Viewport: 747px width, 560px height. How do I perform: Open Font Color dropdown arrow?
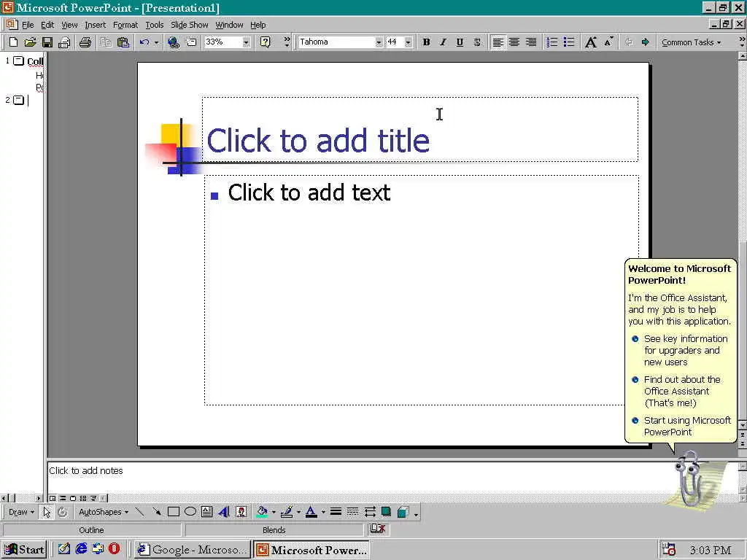[x=323, y=513]
